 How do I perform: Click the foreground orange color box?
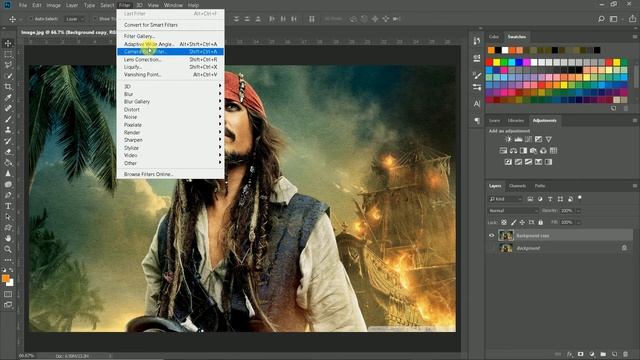5,278
